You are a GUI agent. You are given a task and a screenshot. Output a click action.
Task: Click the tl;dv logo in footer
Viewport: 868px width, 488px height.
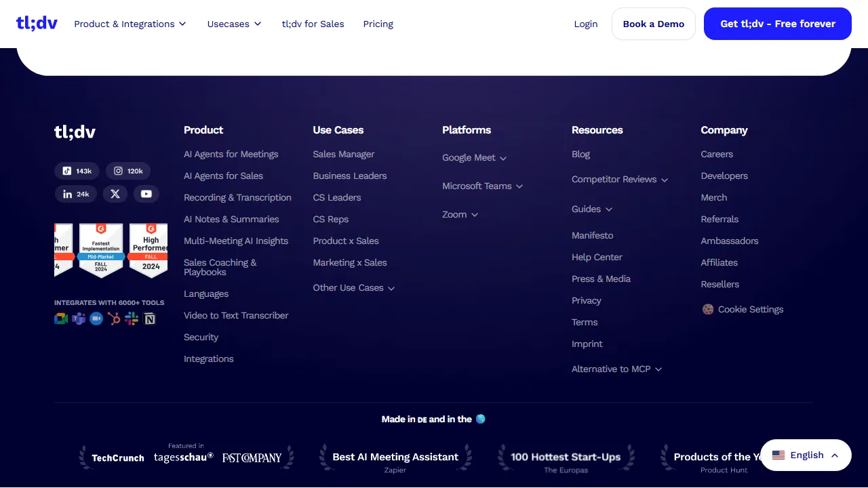(x=75, y=131)
